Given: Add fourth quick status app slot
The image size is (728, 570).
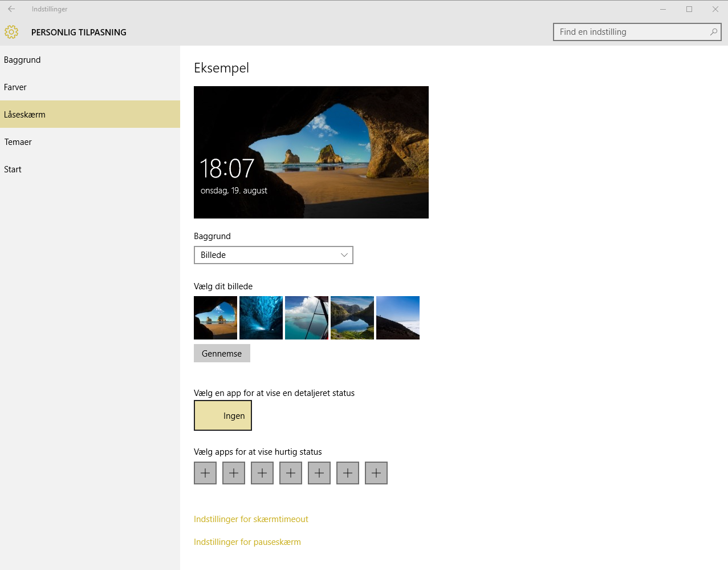Looking at the screenshot, I should pos(291,473).
